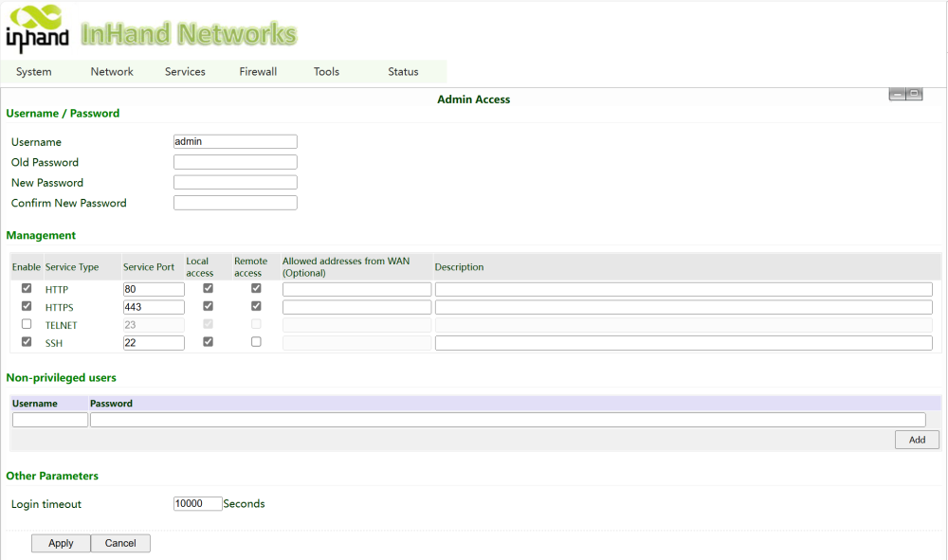Uncheck HTTP remote access checkbox
948x560 pixels.
pos(256,288)
